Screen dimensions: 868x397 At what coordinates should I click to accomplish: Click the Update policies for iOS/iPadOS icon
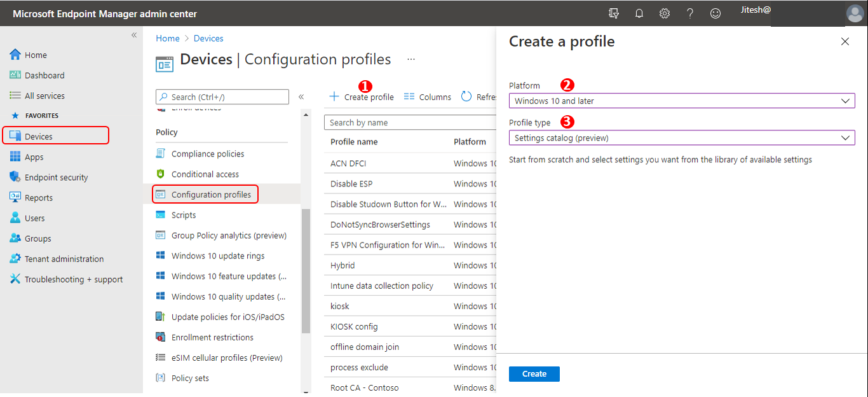coord(160,317)
